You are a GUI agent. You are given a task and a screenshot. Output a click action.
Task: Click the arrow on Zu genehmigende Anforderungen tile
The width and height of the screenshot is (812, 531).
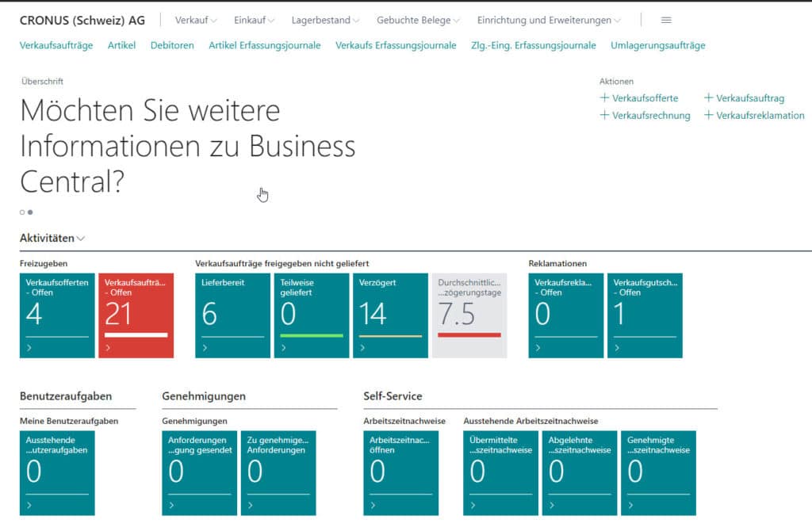click(250, 505)
